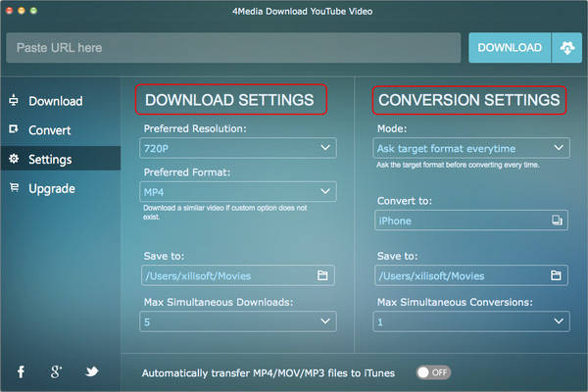Toggle automatic iTunes transfer switch
The width and height of the screenshot is (588, 392).
point(433,373)
